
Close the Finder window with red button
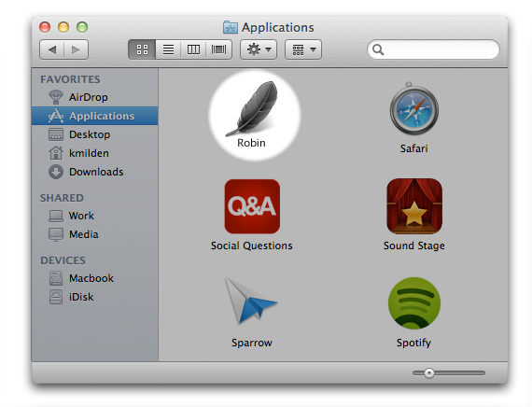(45, 27)
